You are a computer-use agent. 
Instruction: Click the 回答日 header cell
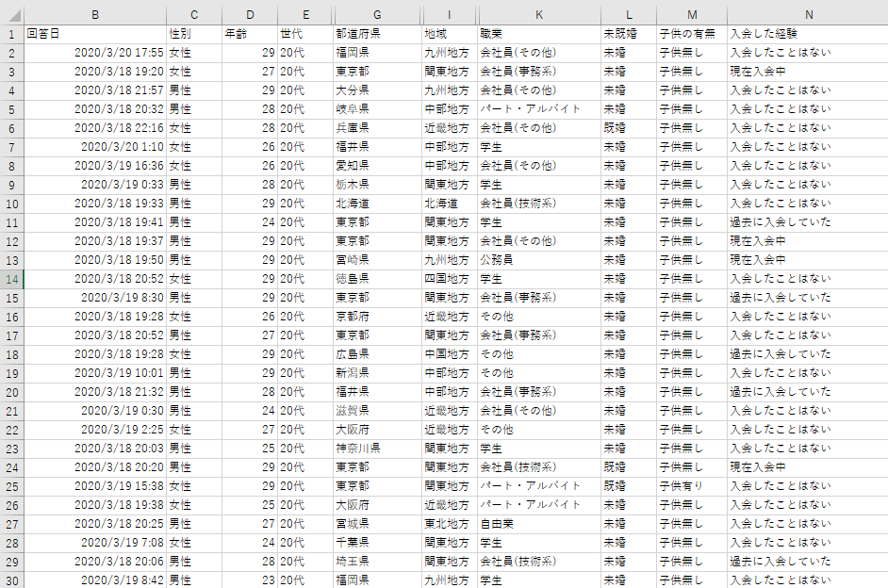(94, 34)
